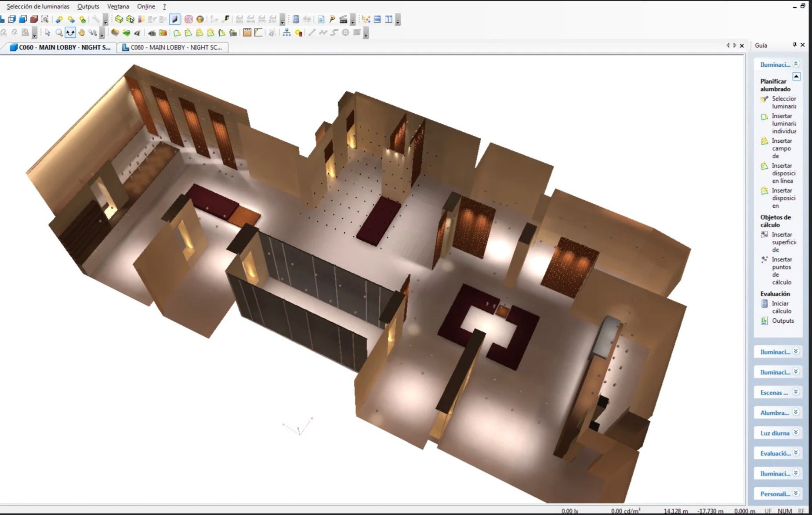The image size is (812, 515).
Task: Open the Outputs menu
Action: (x=88, y=6)
